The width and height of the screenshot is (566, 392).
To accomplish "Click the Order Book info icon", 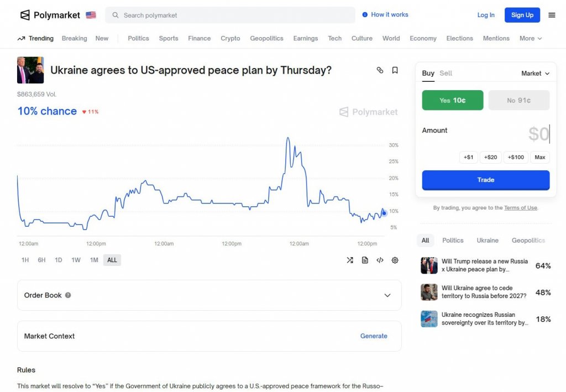I will tap(68, 295).
